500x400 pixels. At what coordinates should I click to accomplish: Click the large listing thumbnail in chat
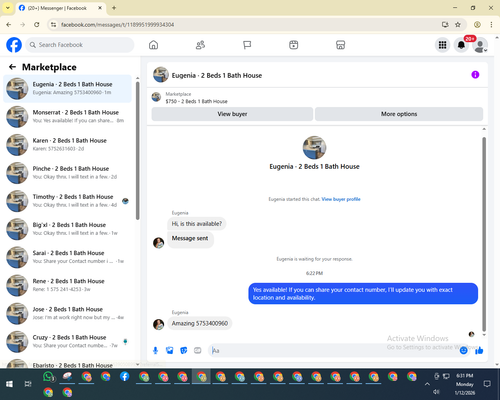[314, 147]
